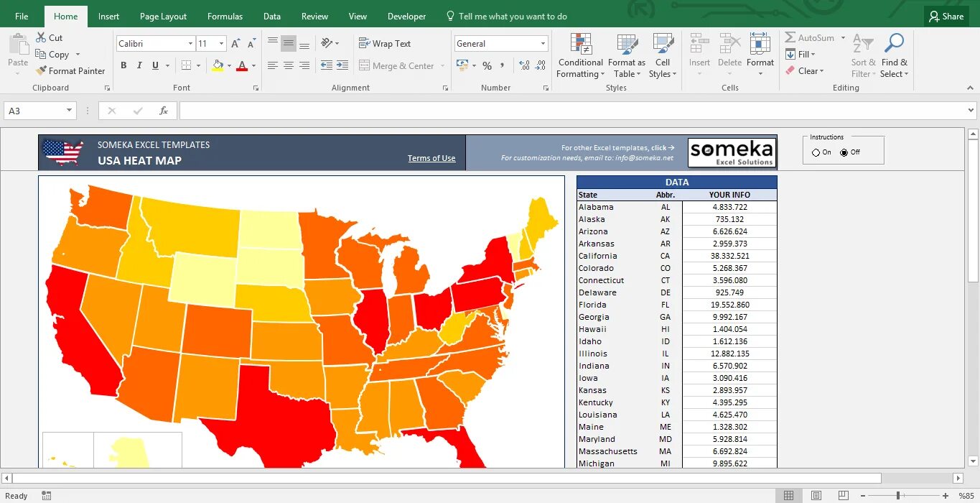
Task: Decrease decimal places
Action: [541, 65]
